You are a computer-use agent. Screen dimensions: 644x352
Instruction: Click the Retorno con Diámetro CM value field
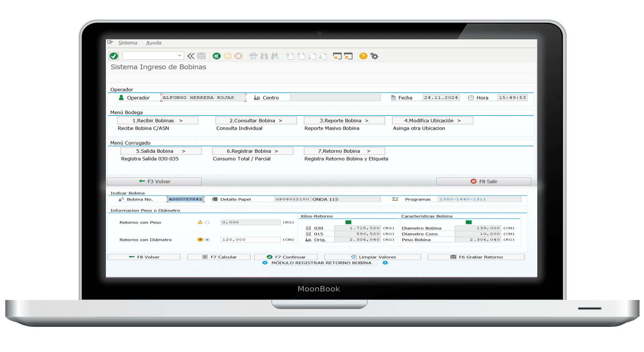pyautogui.click(x=250, y=240)
